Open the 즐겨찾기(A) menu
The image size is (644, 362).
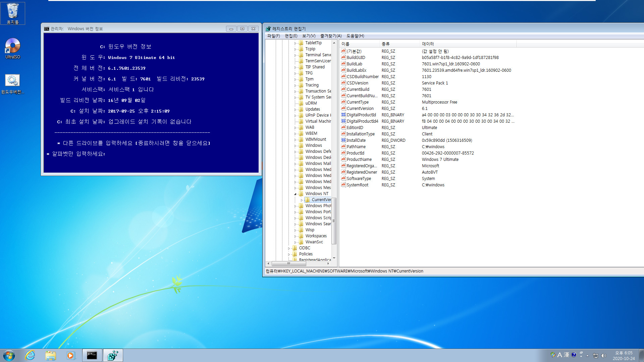(x=331, y=36)
